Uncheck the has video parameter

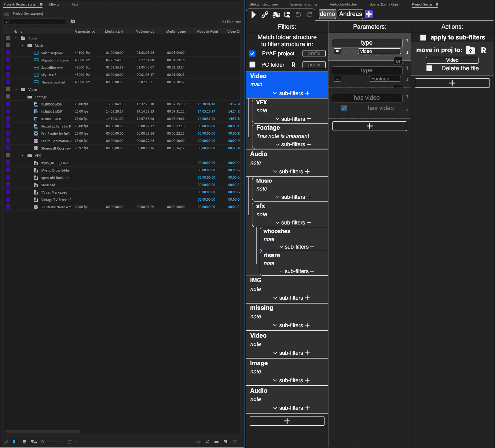pyautogui.click(x=344, y=108)
